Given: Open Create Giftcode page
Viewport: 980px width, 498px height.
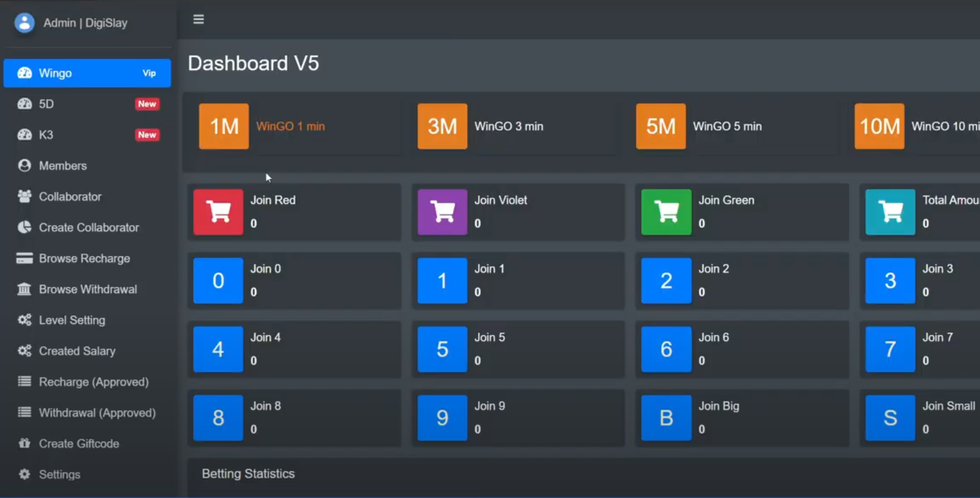Looking at the screenshot, I should pos(79,444).
